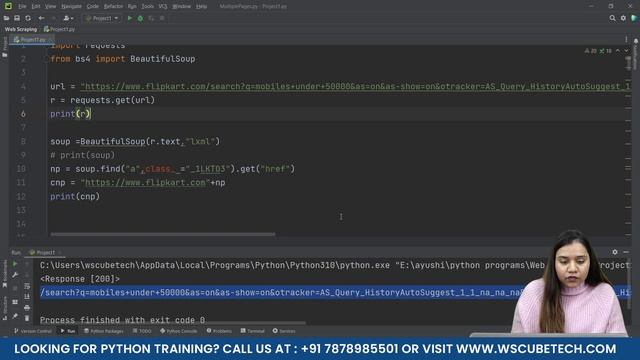640x360 pixels.
Task: Hide the Run panel with minimize dash
Action: [626, 252]
